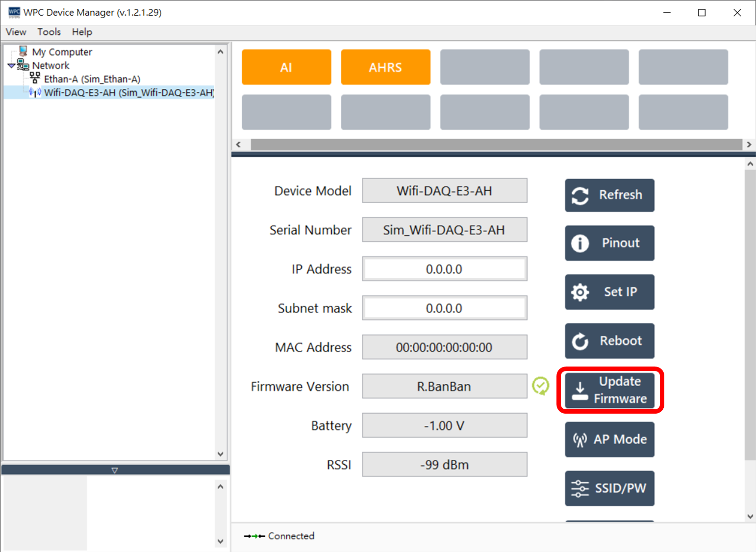The image size is (756, 552).
Task: Open the Help menu
Action: coord(82,32)
